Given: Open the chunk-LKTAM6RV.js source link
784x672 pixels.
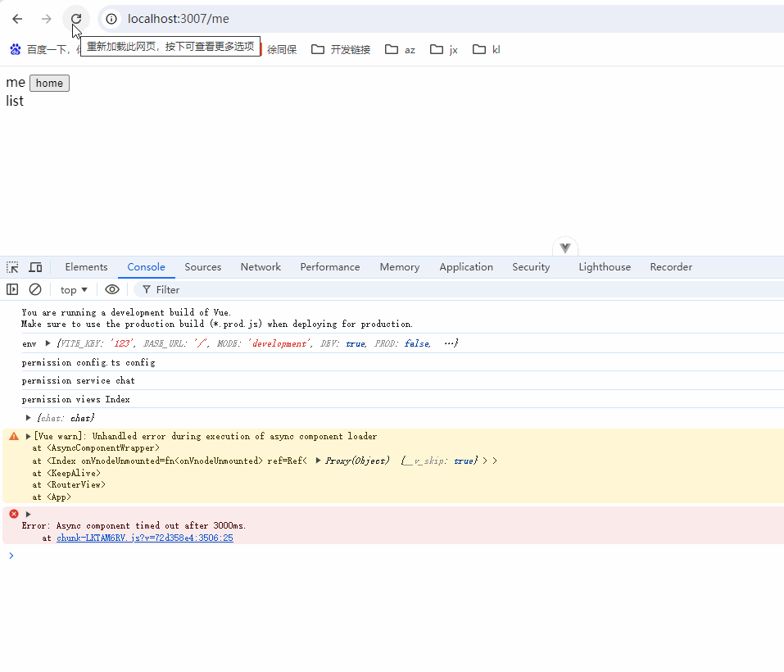Looking at the screenshot, I should pos(145,538).
